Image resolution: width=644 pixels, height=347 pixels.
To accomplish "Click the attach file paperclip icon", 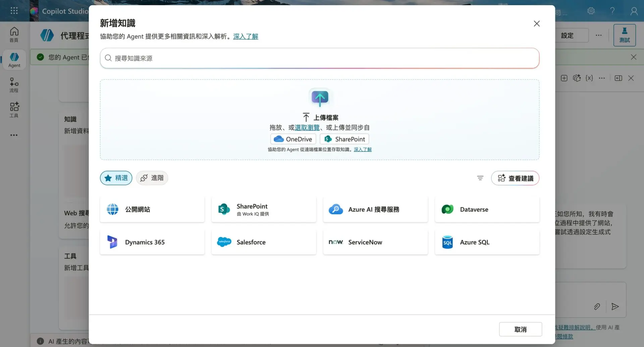I will tap(597, 306).
